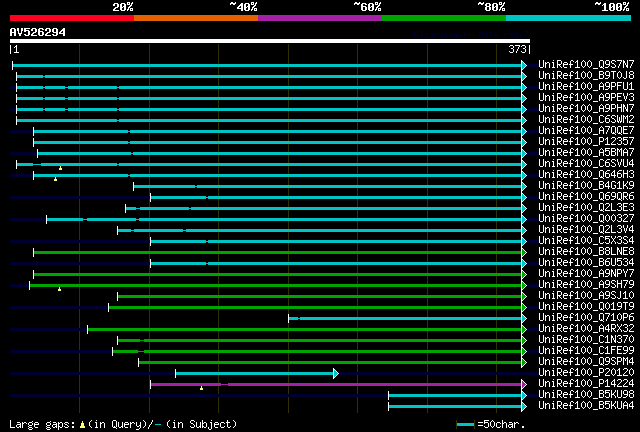Select the UniRef100_A9PFU1 label

(586, 86)
